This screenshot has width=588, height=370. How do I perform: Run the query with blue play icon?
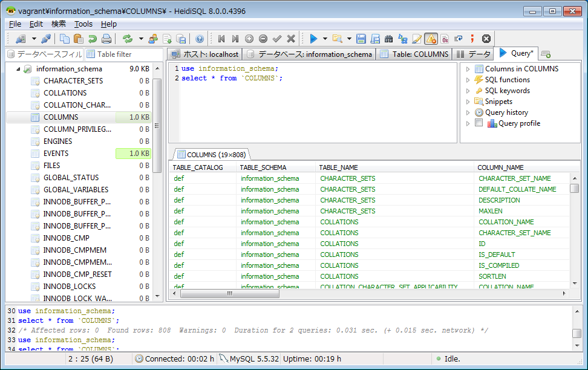point(313,39)
